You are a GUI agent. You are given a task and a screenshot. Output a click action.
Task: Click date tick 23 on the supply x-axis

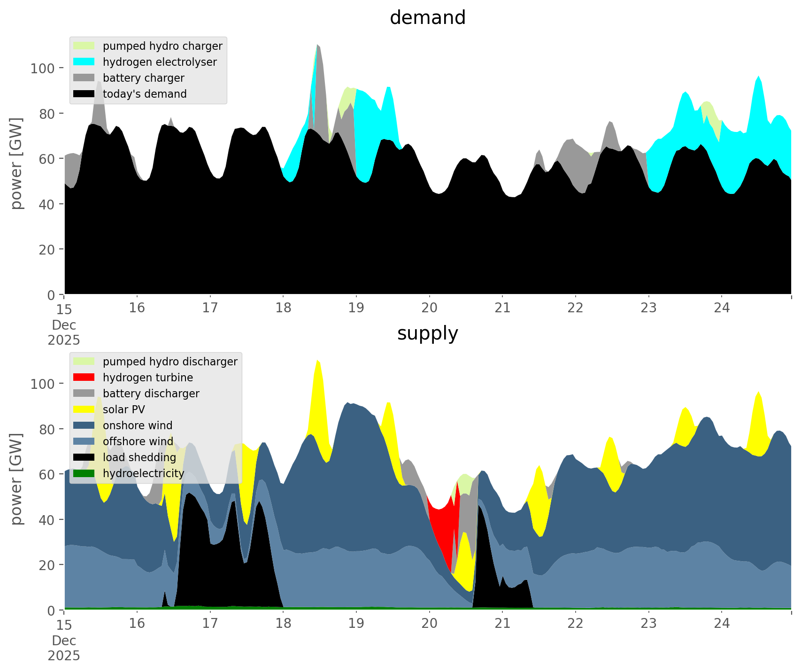[x=648, y=624]
